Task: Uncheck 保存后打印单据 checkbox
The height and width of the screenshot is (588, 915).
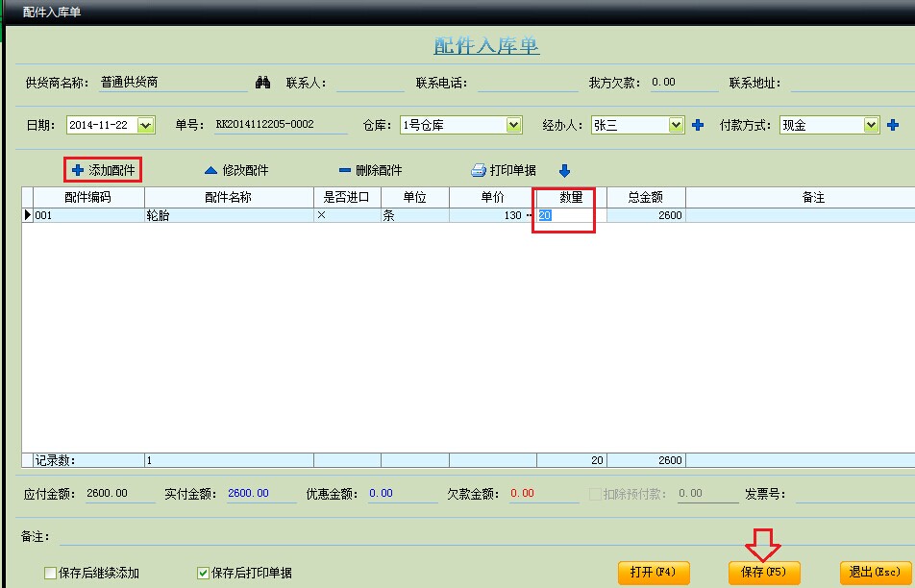Action: click(x=203, y=573)
